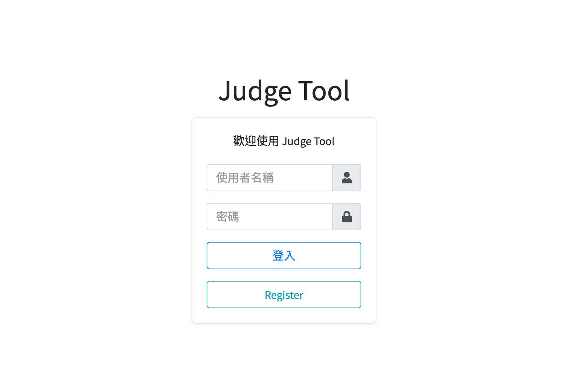Image resolution: width=586 pixels, height=392 pixels.
Task: Tap the gray addon with lock glyph
Action: pos(347,217)
